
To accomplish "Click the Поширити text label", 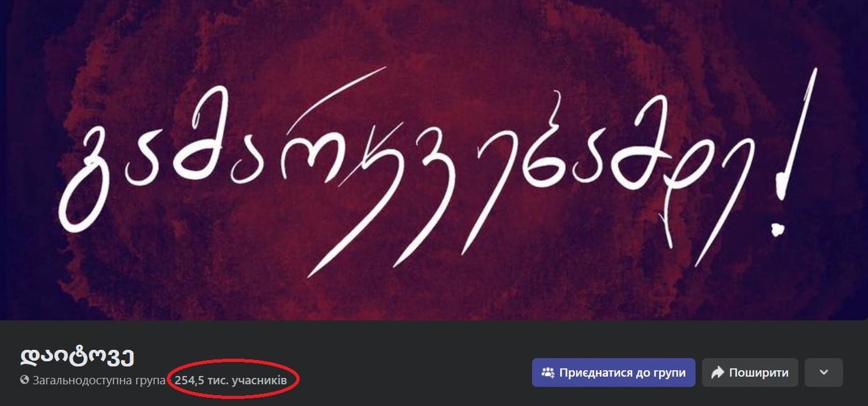I will coord(758,373).
